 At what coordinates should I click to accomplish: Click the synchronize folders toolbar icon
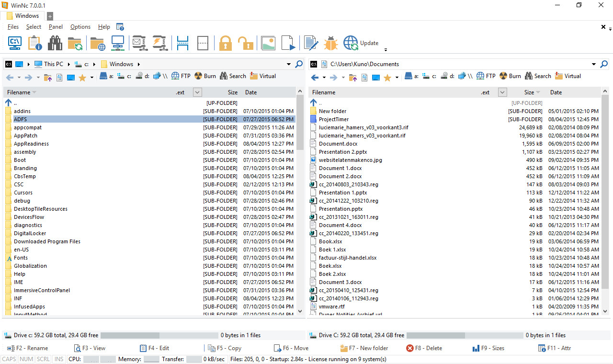[75, 43]
